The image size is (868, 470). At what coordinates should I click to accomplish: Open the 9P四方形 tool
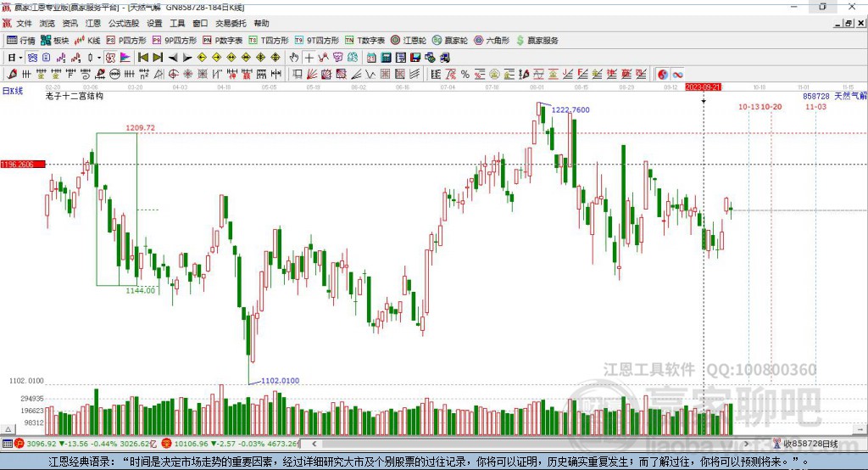[175, 41]
